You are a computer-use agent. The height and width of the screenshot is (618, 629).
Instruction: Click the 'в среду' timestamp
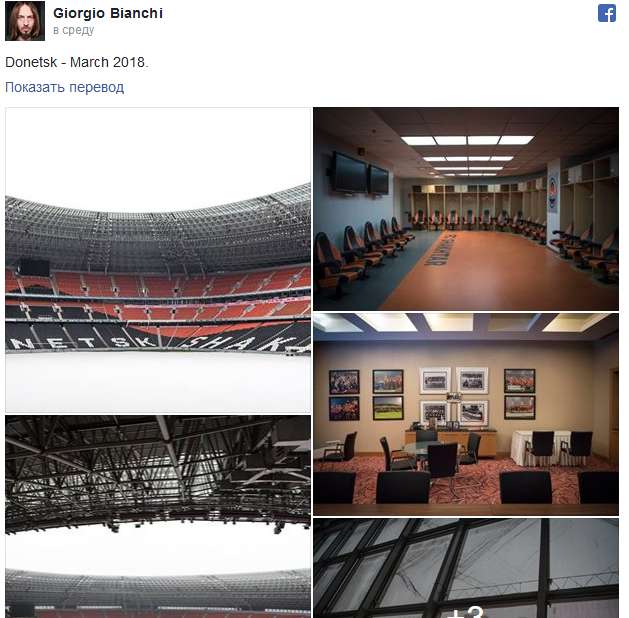pos(73,30)
